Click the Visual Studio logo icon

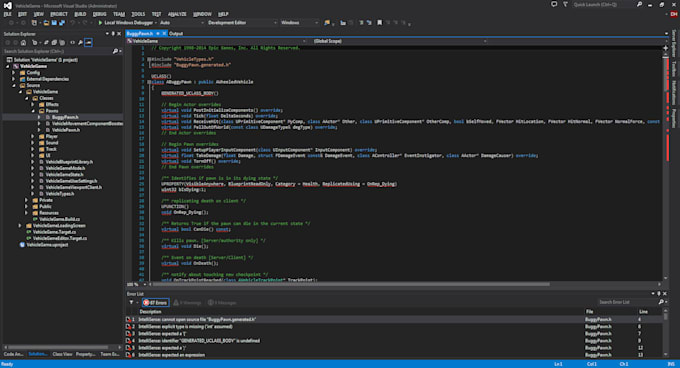(7, 5)
